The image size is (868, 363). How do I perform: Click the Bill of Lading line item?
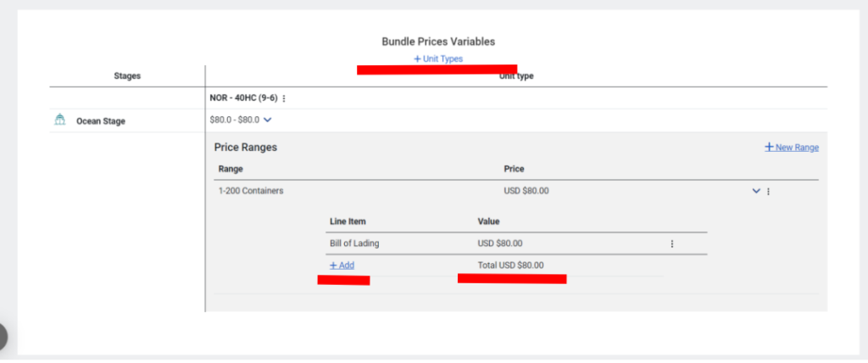354,243
